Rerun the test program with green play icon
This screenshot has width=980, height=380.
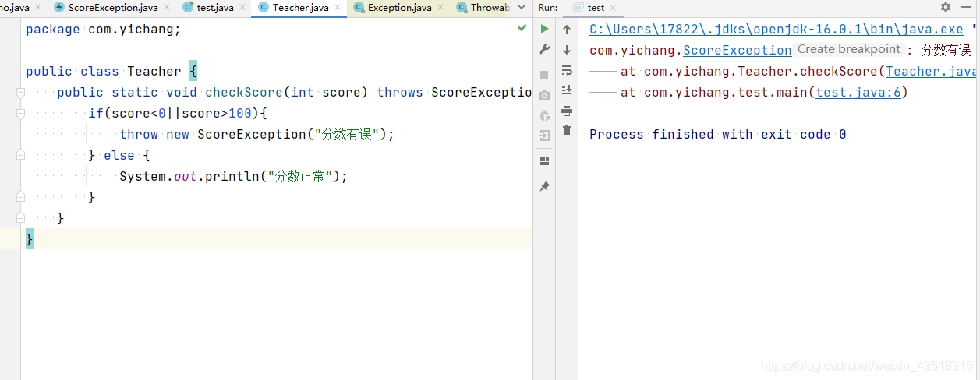544,29
